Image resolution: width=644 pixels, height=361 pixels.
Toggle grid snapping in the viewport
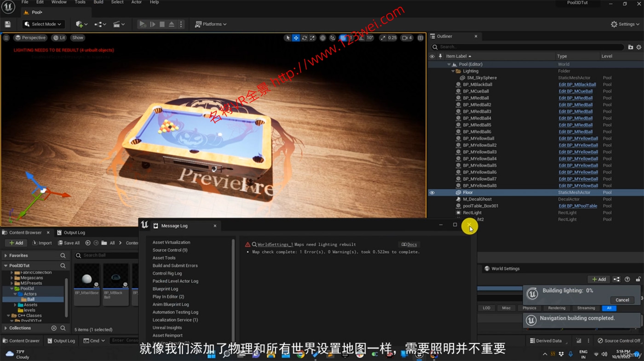click(x=342, y=38)
